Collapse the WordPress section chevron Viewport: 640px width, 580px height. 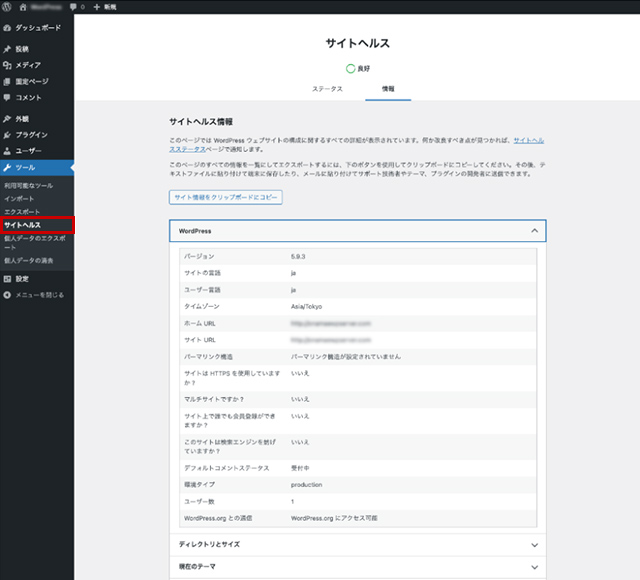click(534, 231)
